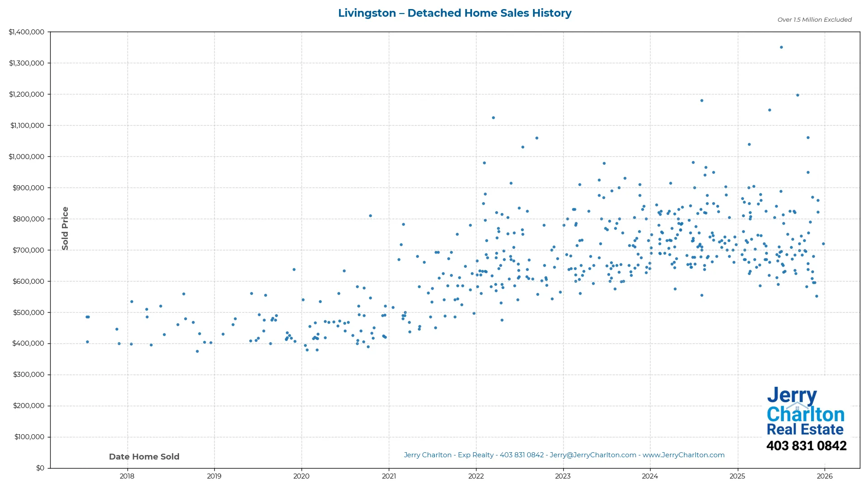Select the 2022 year label on the x-axis

click(x=476, y=476)
